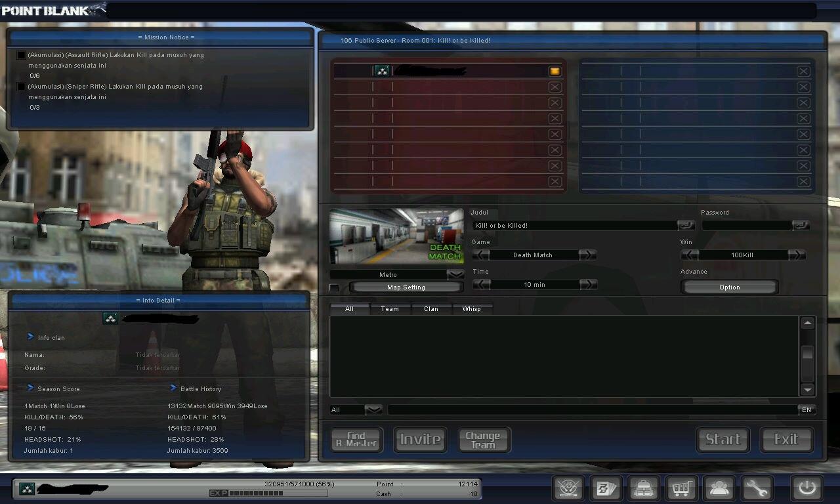Switch to the All chat tab
The height and width of the screenshot is (504, 840).
350,308
